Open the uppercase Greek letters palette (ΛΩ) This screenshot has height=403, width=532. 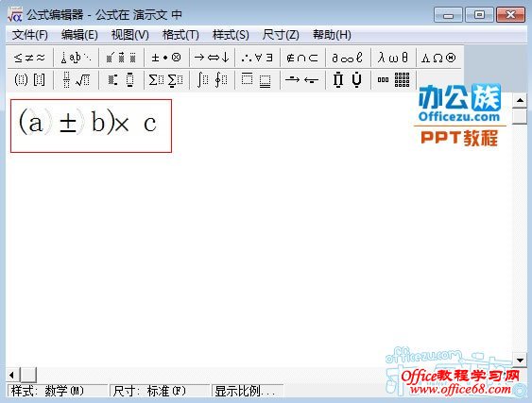(438, 58)
